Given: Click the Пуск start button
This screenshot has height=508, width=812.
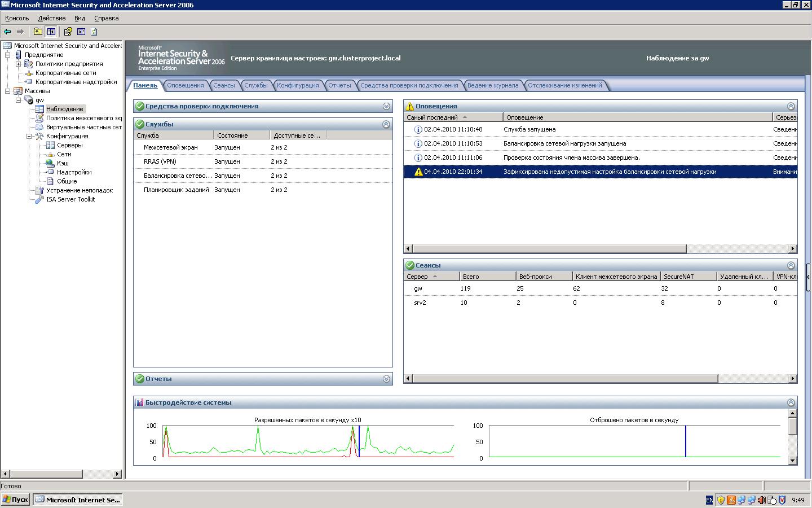Looking at the screenshot, I should [x=15, y=500].
